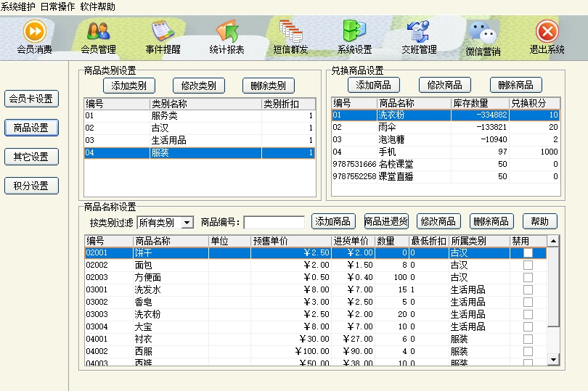Open the 系统维护 menu
Viewport: 588px width, 391px height.
17,6
